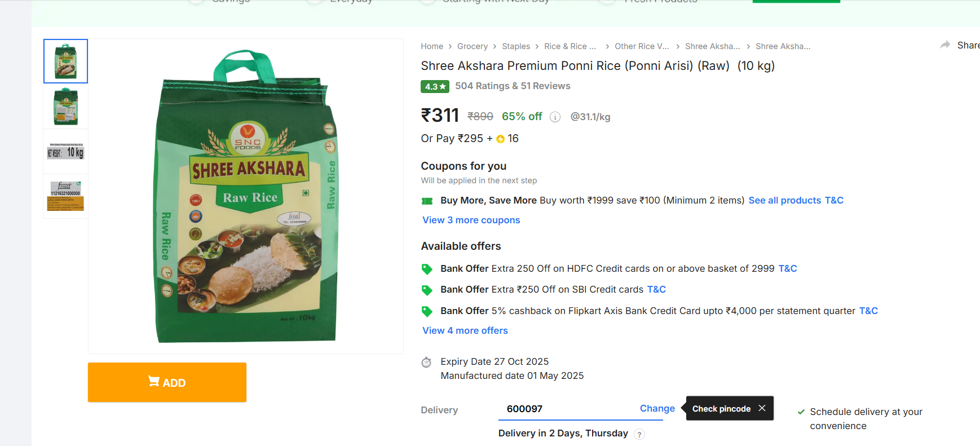Expand View 3 more coupons
980x446 pixels.
471,220
